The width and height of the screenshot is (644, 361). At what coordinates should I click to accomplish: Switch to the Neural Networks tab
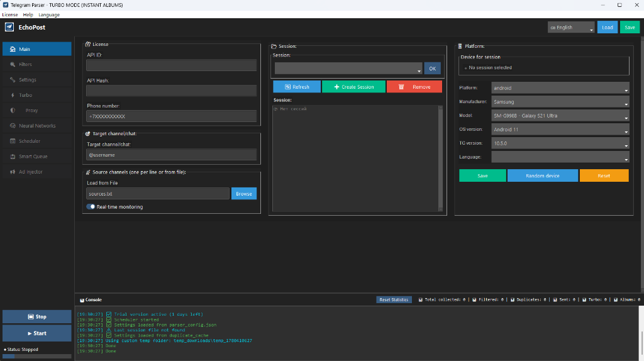[x=37, y=126]
